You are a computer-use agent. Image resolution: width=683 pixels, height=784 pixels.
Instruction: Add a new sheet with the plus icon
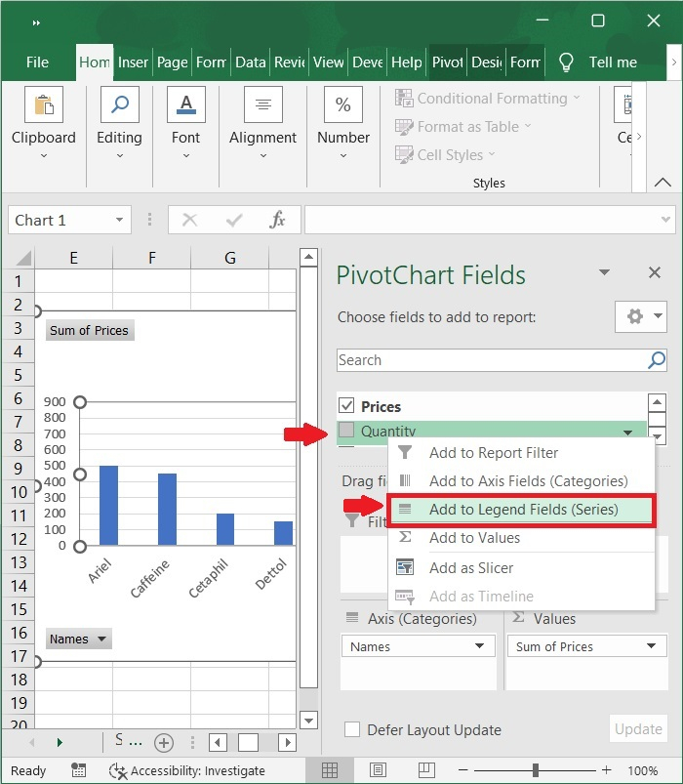pyautogui.click(x=164, y=742)
